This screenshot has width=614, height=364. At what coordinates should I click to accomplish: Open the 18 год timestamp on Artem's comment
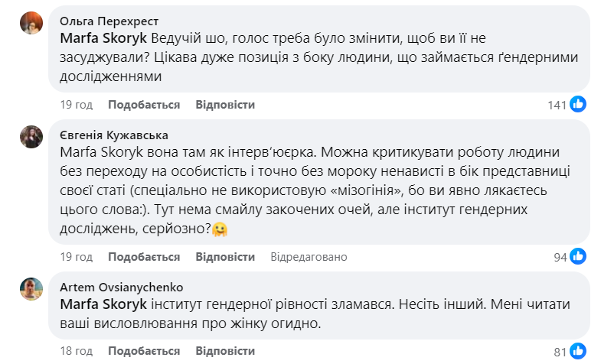tap(76, 351)
